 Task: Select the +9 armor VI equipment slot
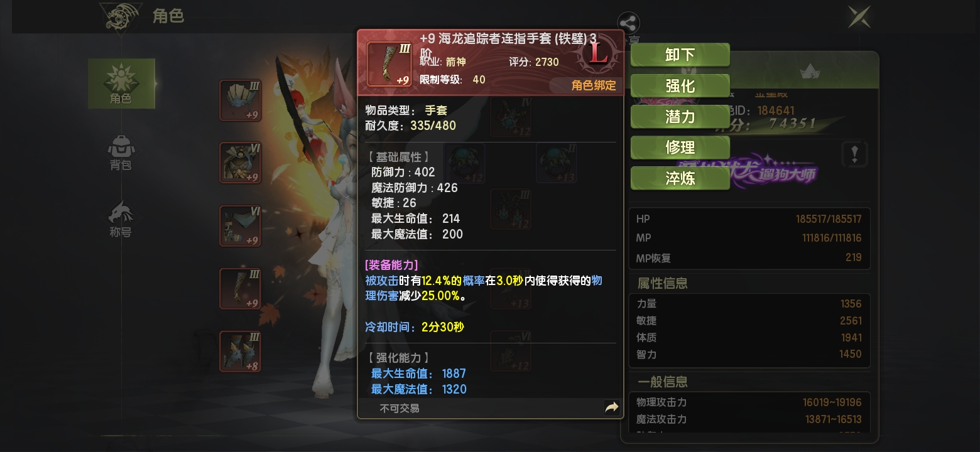click(240, 163)
